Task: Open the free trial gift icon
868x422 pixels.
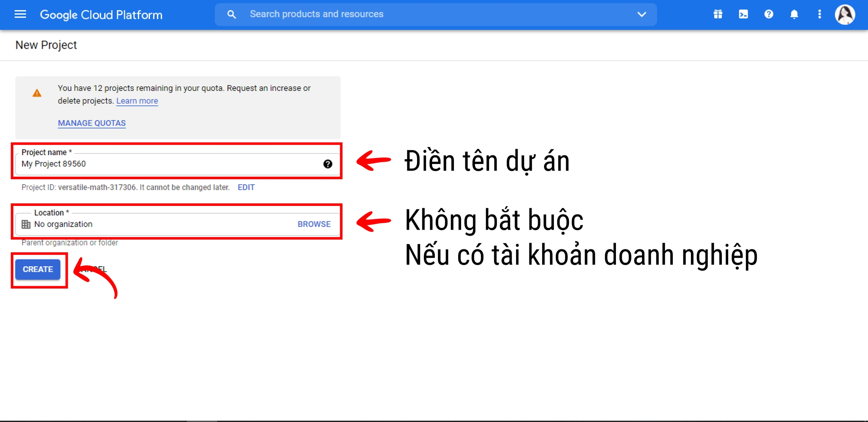Action: [718, 14]
